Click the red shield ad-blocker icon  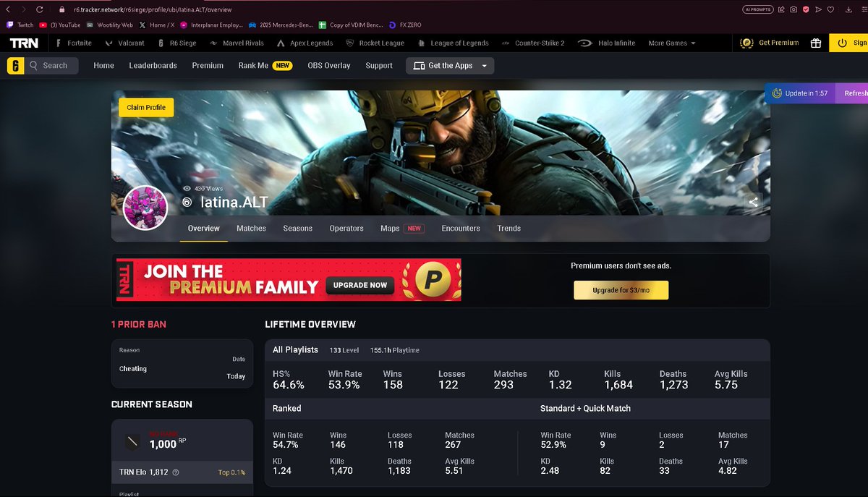806,9
